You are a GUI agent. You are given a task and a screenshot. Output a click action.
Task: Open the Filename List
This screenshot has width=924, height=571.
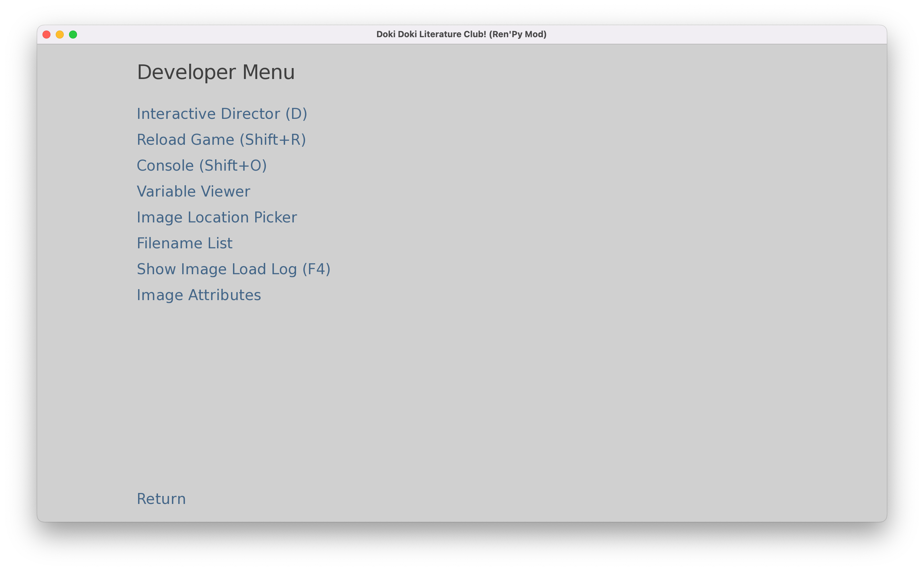[x=185, y=243]
